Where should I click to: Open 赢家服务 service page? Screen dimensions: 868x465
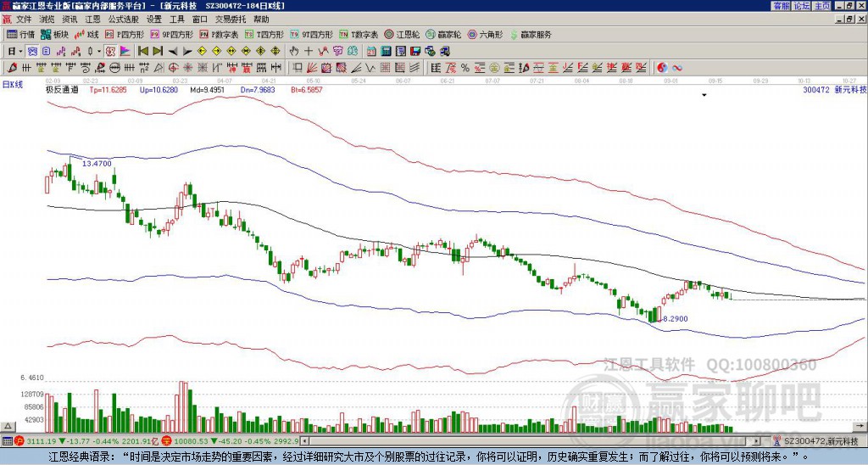531,34
